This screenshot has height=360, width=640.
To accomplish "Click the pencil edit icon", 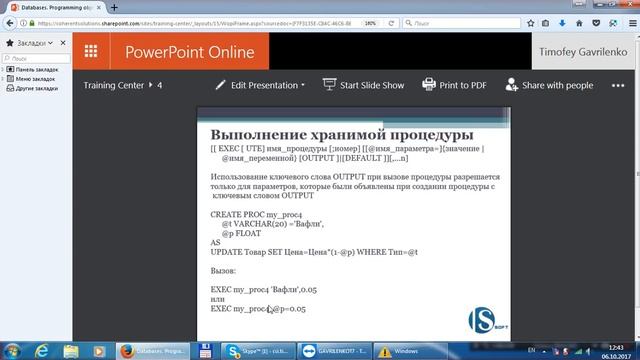I will 220,85.
